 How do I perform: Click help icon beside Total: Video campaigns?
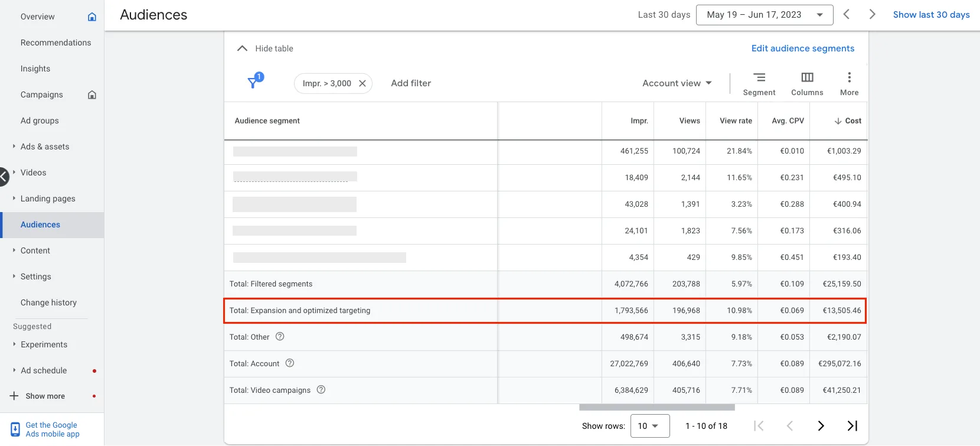tap(321, 390)
